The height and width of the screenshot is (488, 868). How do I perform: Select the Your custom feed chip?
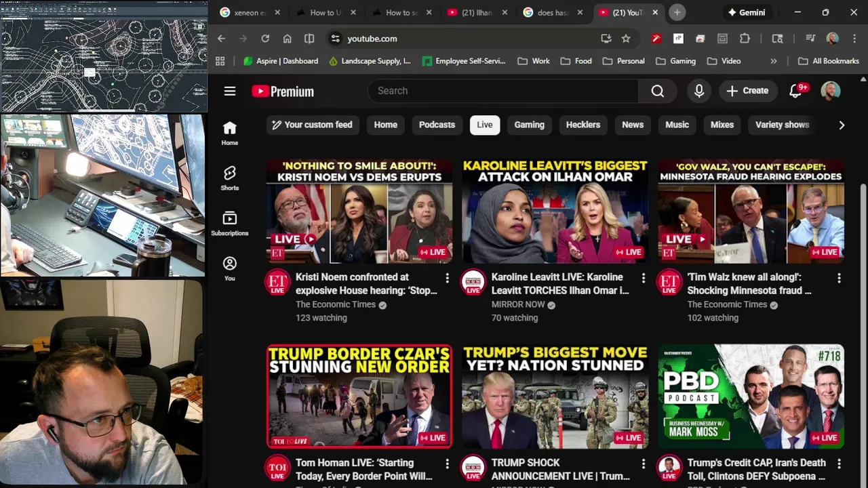(x=312, y=125)
